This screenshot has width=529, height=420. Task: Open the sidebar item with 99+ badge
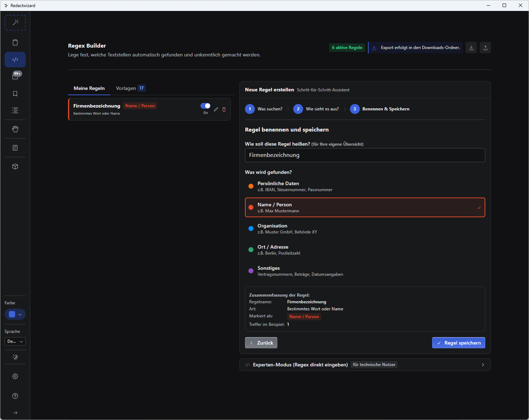pos(15,76)
